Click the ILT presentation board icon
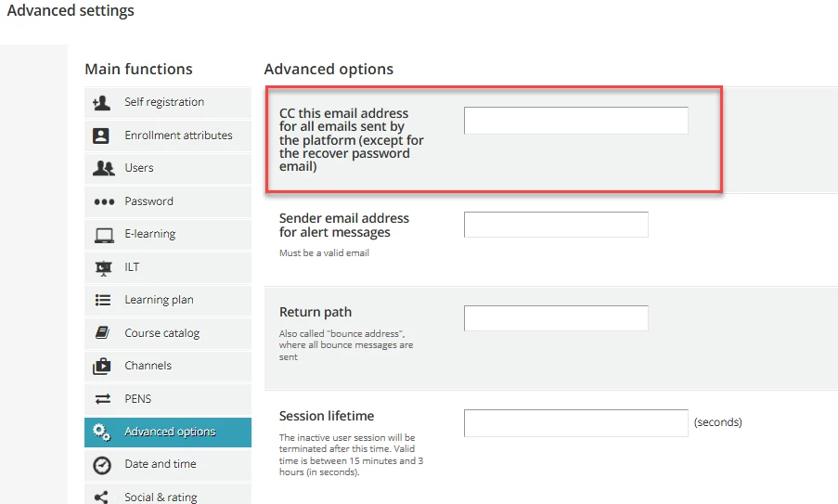 pyautogui.click(x=103, y=267)
